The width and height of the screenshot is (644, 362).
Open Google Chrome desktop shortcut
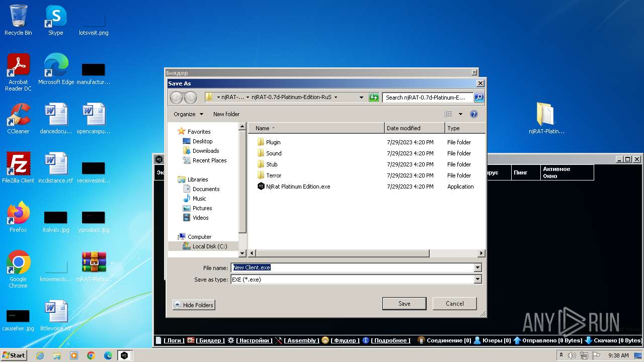click(18, 270)
